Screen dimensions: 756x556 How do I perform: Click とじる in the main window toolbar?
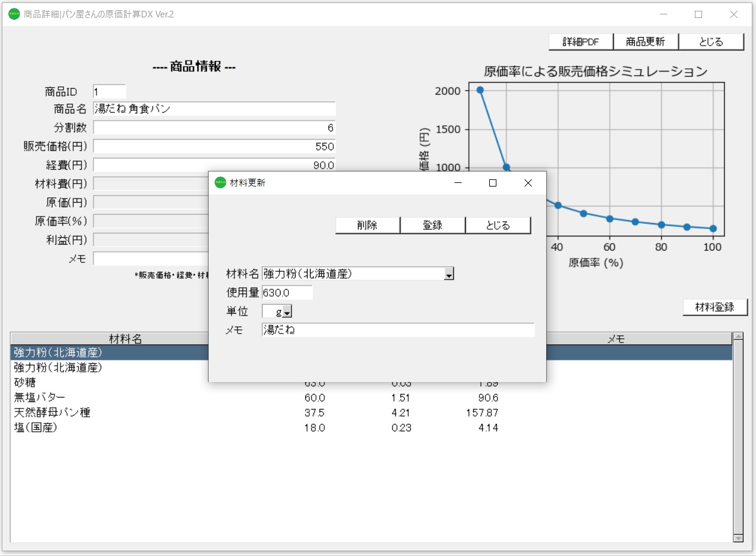[711, 42]
